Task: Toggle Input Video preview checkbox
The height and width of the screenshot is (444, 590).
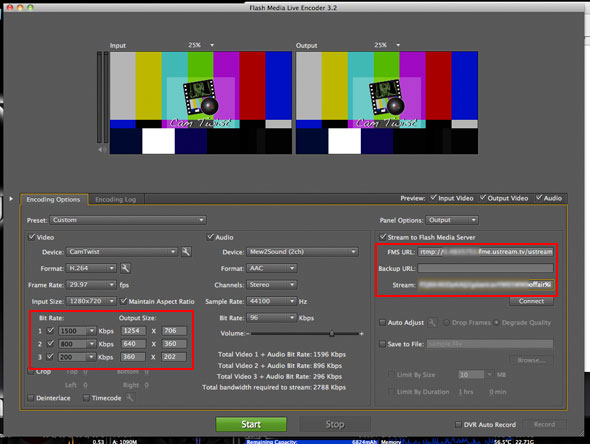Action: [x=433, y=198]
